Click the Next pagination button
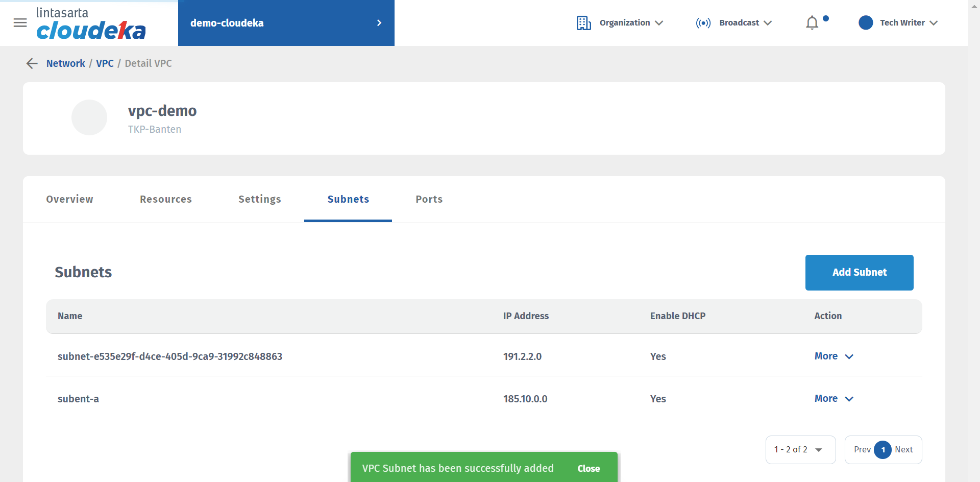The width and height of the screenshot is (980, 482). (903, 450)
